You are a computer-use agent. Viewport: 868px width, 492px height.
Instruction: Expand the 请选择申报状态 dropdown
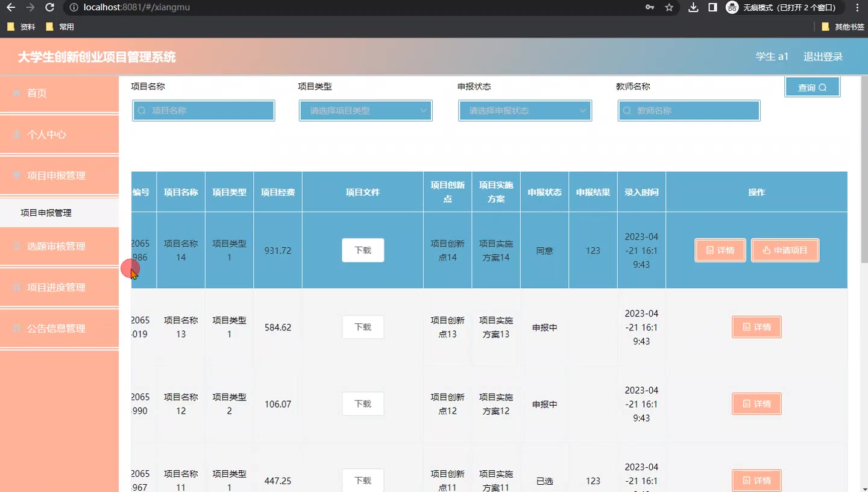(524, 111)
